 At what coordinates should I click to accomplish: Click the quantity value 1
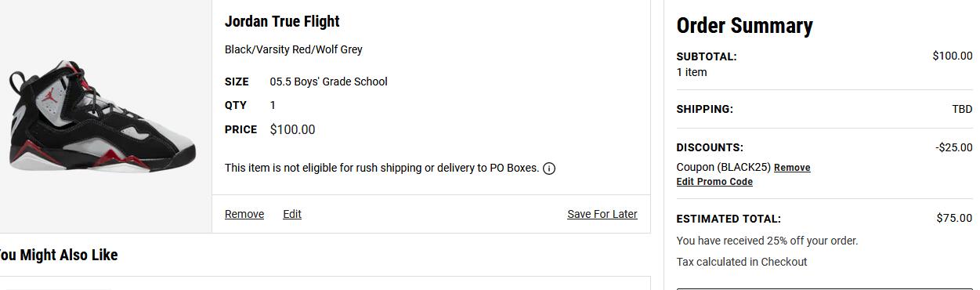pos(273,105)
